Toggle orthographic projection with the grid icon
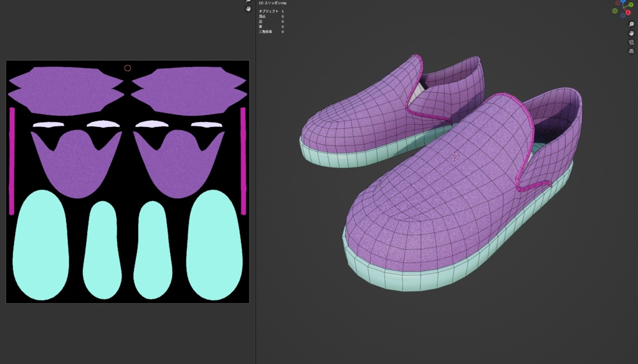This screenshot has height=364, width=638. pyautogui.click(x=631, y=51)
